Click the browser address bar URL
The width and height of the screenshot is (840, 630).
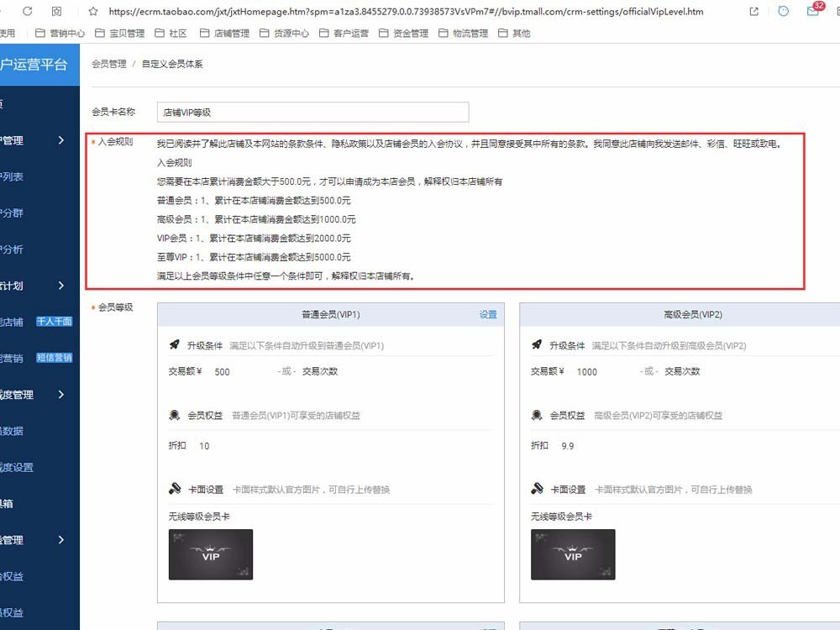(x=406, y=11)
